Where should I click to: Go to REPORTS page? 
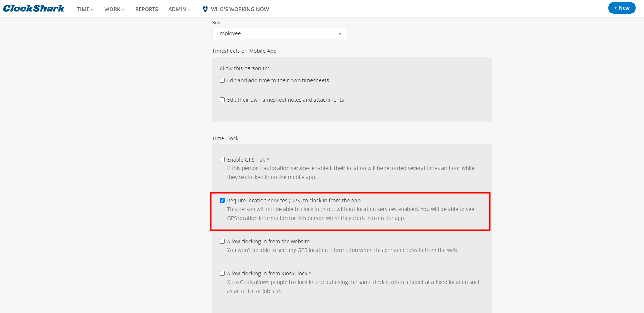click(x=146, y=9)
